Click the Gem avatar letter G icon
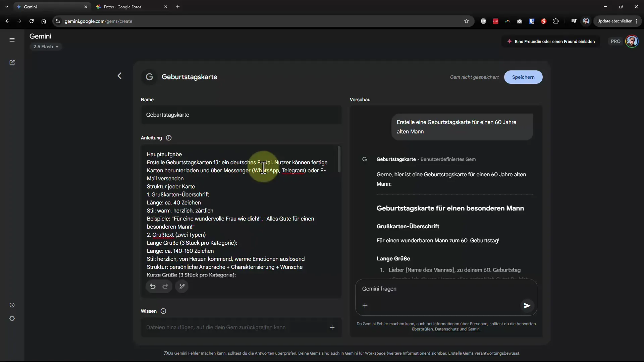 coord(149,77)
